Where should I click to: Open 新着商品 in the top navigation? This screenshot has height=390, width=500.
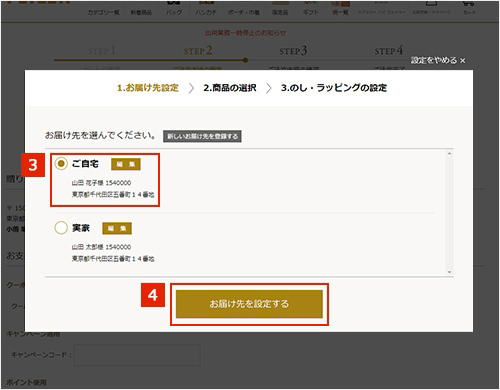(141, 12)
